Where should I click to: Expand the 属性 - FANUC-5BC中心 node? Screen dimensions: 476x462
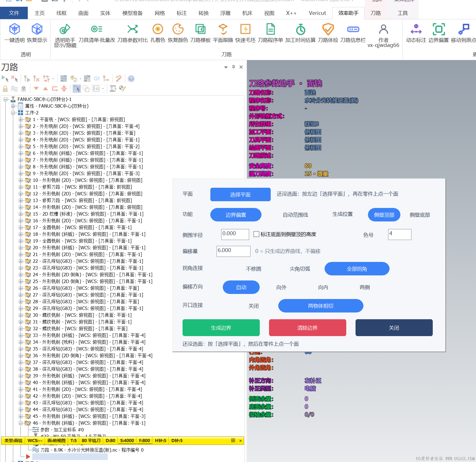(13, 106)
